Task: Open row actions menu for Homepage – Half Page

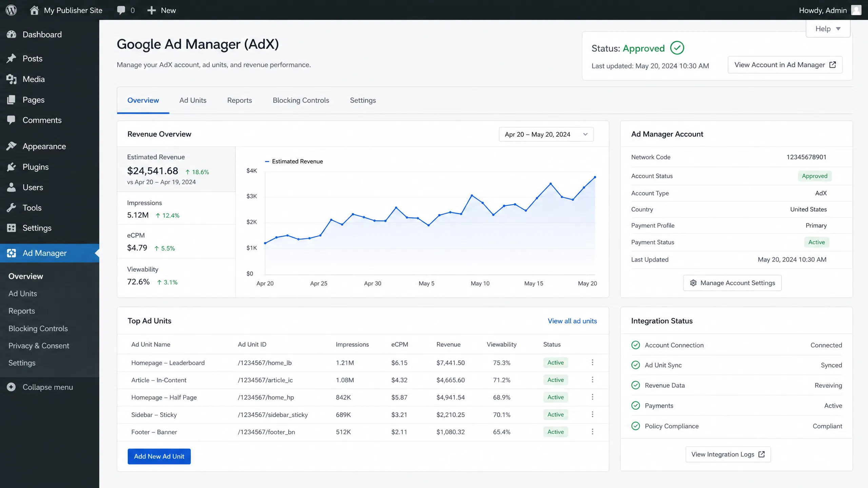Action: pyautogui.click(x=592, y=397)
